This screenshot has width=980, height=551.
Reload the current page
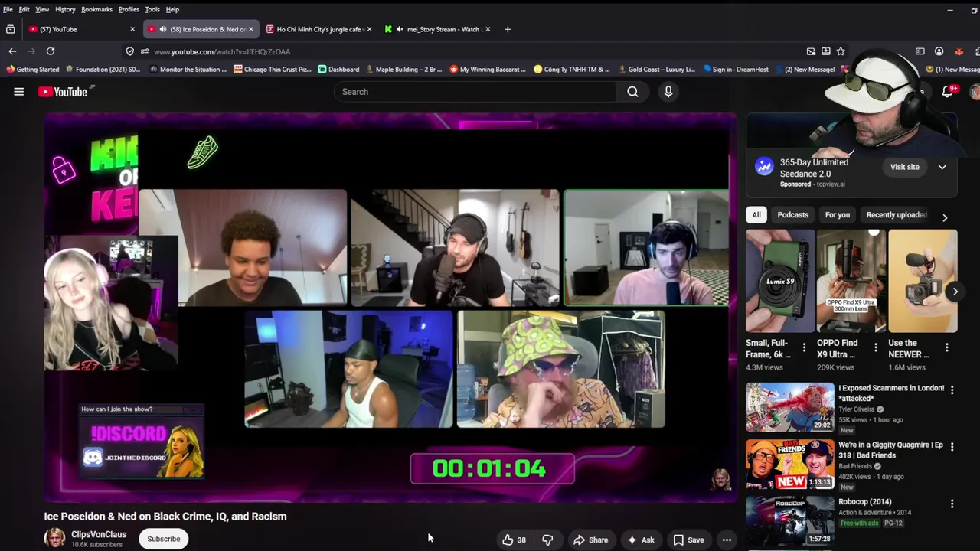tap(51, 51)
